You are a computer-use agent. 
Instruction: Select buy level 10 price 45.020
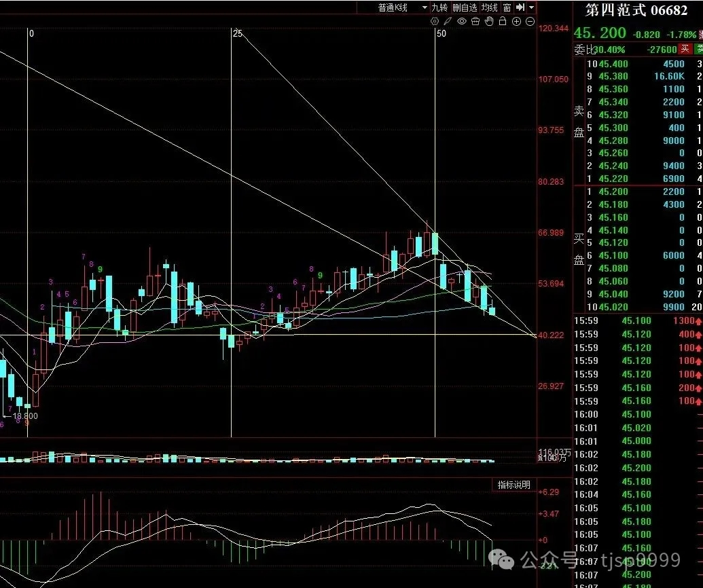(613, 307)
